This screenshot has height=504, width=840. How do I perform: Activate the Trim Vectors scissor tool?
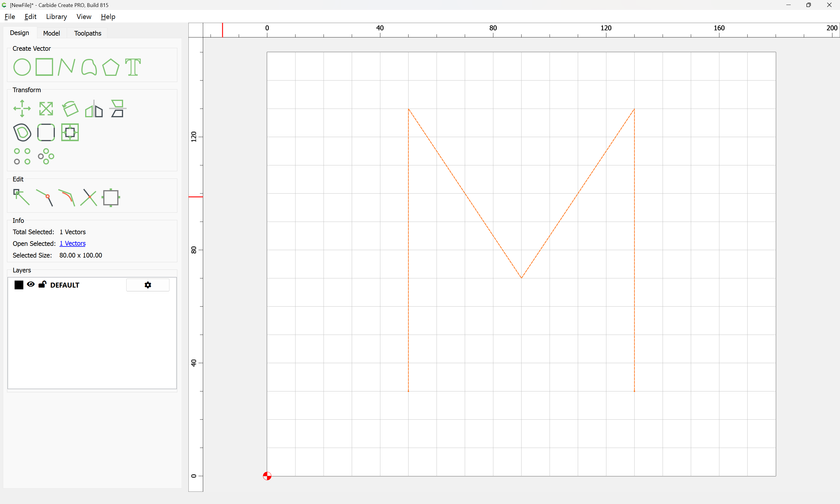pos(89,198)
